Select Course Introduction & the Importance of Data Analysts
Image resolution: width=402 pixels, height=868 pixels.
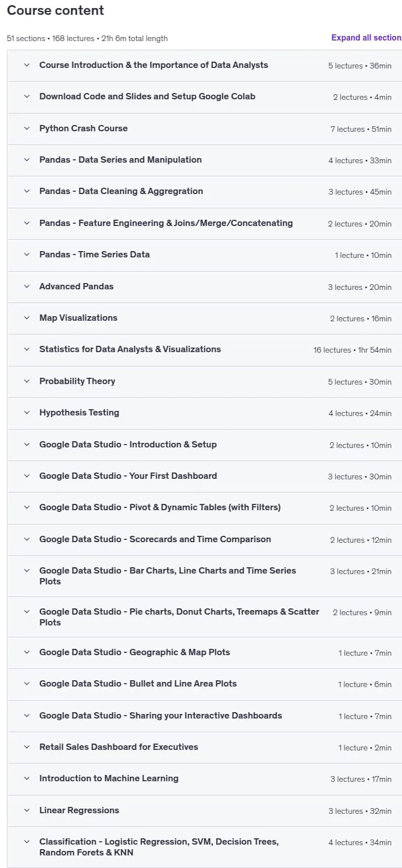pyautogui.click(x=153, y=65)
